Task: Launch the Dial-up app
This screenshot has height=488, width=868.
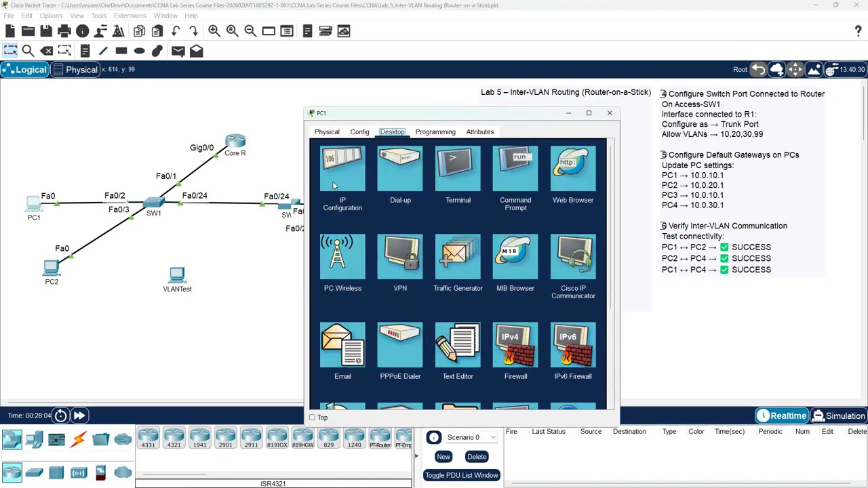Action: [400, 175]
